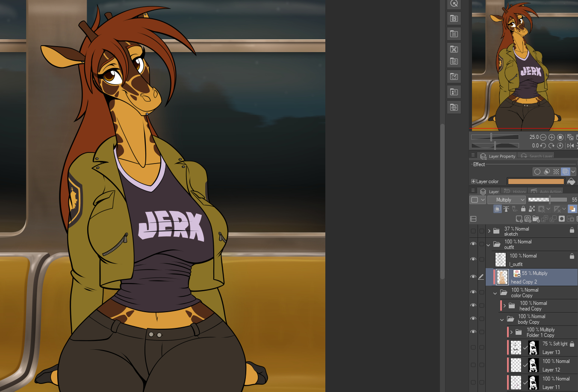
Task: Select the Tone effect icon in Layer Property
Action: pyautogui.click(x=556, y=172)
